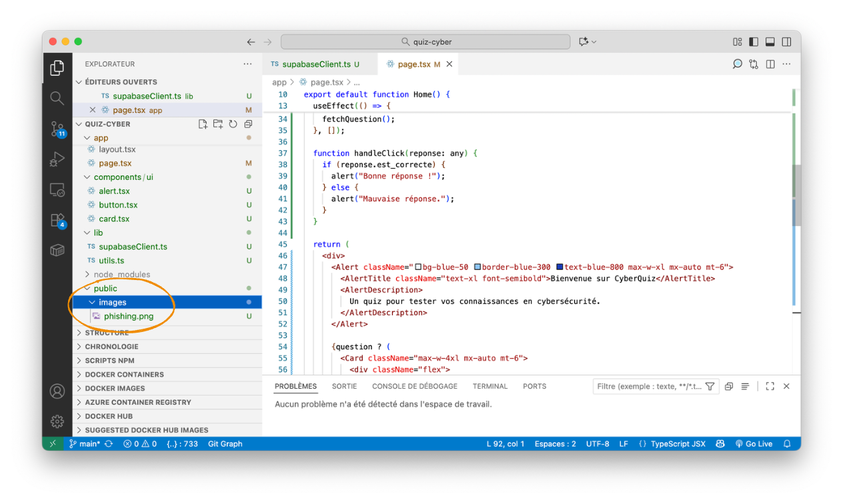Open the Run and Debug view
The height and width of the screenshot is (504, 843).
[57, 159]
